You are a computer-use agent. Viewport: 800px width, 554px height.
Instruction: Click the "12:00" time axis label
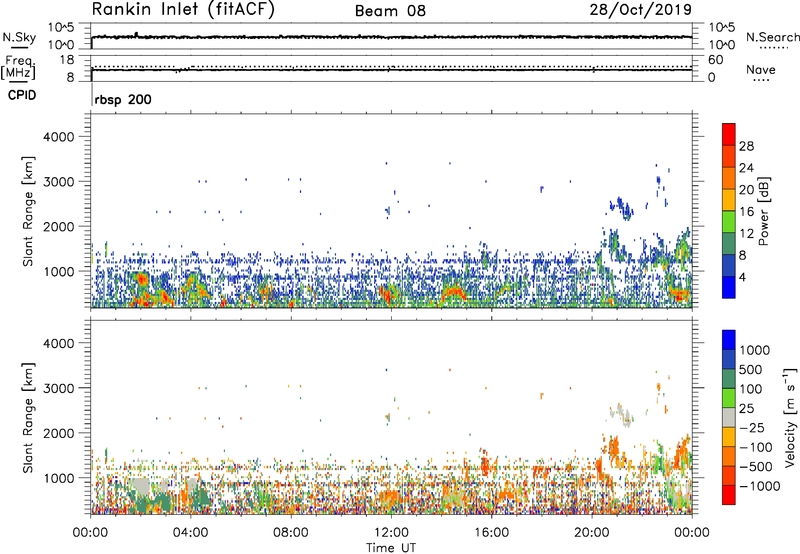pos(391,533)
